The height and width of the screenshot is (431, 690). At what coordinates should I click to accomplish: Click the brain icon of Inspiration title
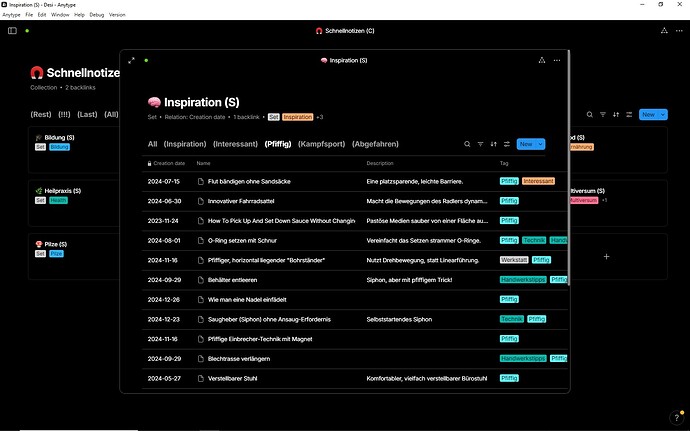tap(154, 102)
